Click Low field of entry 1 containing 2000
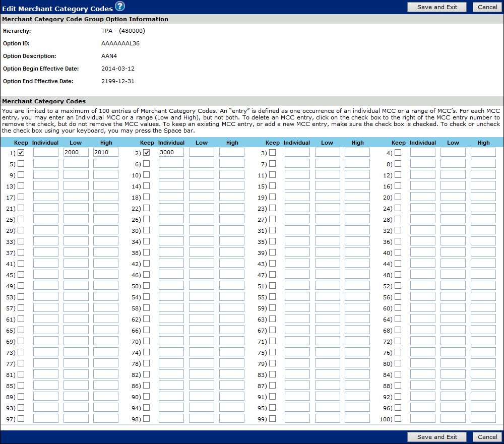Viewport: 504px width, 444px height. (x=76, y=152)
